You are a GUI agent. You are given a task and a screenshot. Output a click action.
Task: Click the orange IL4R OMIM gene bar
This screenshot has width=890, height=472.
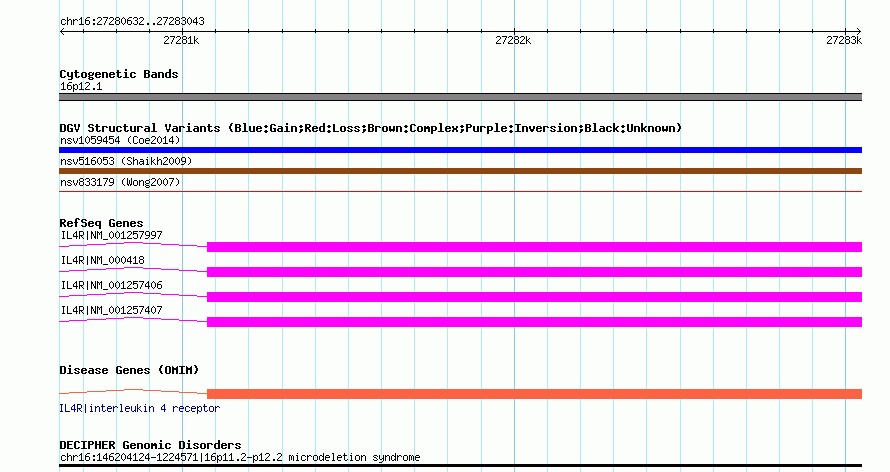(534, 394)
